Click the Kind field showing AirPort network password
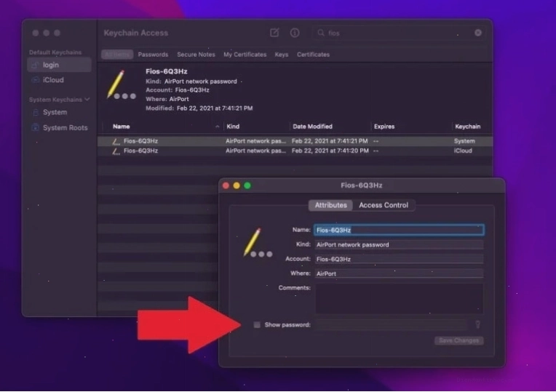 (x=399, y=244)
